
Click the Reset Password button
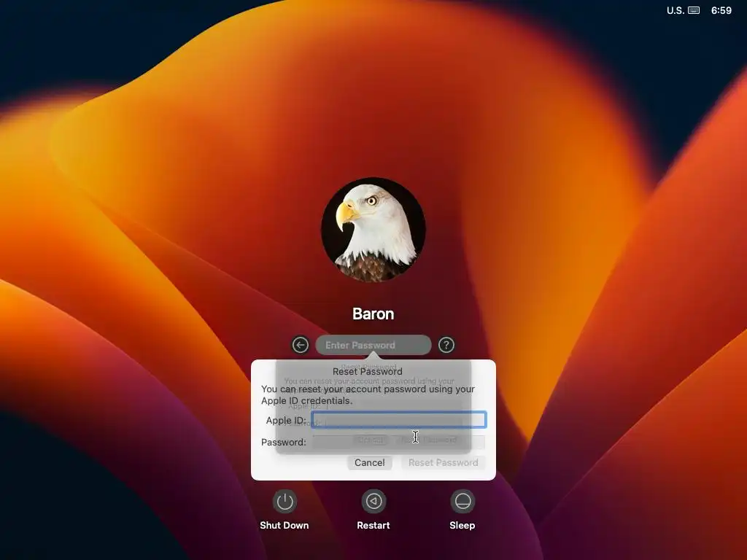[x=443, y=462]
